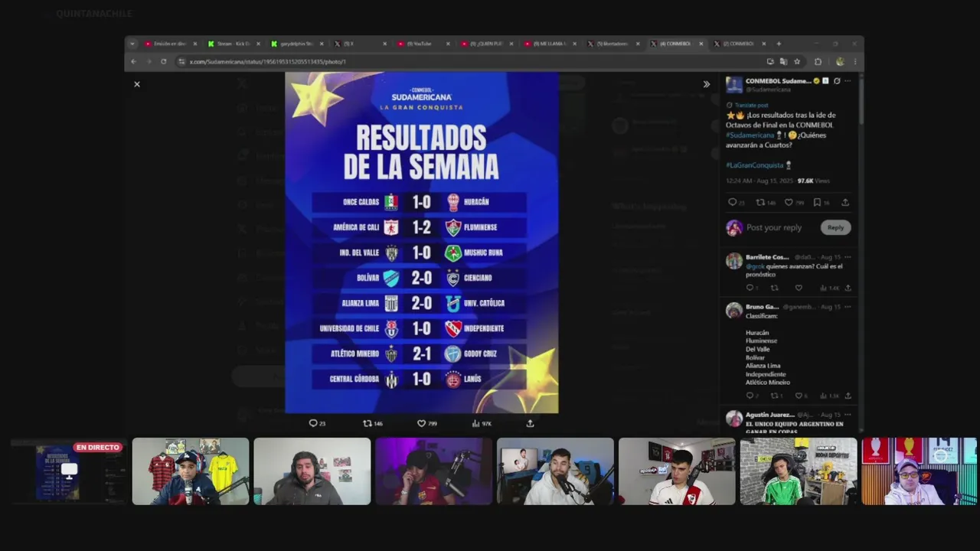The image size is (980, 551).
Task: Switch to the YouTube tab
Action: [x=424, y=44]
